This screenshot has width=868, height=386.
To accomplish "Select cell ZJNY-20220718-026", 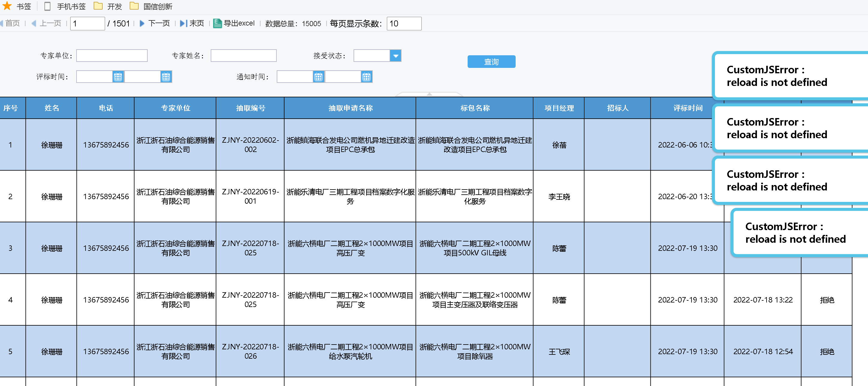I will tap(250, 351).
